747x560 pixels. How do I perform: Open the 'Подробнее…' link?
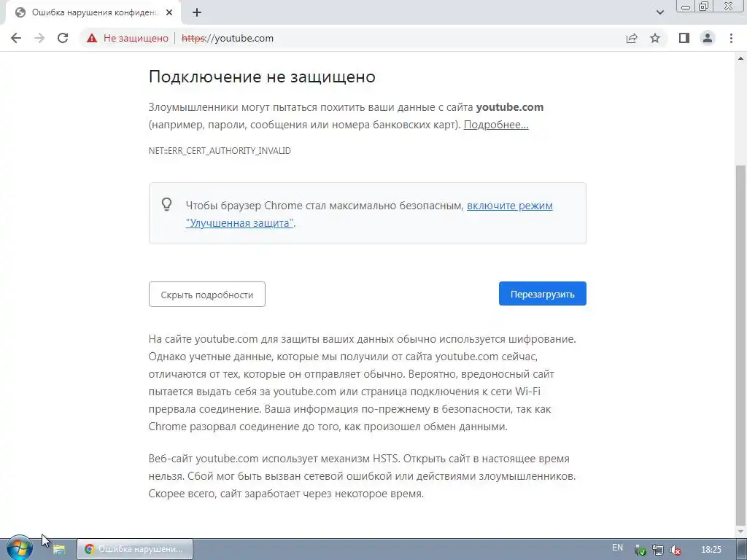[496, 125]
